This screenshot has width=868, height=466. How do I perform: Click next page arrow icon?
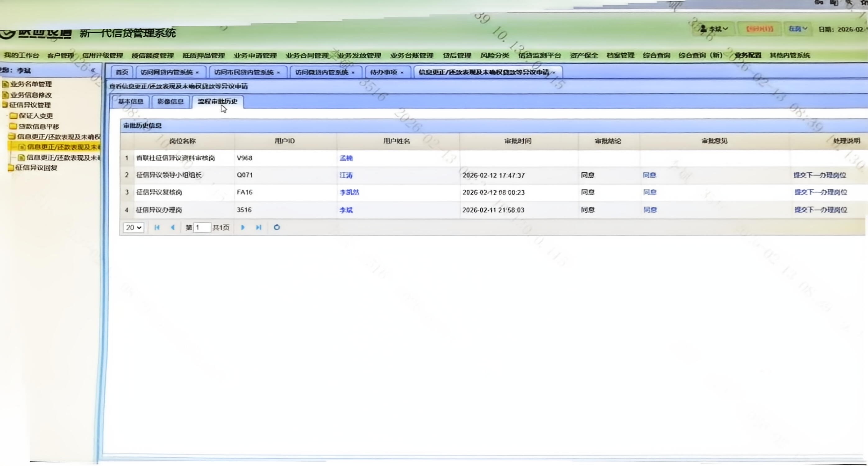[243, 227]
